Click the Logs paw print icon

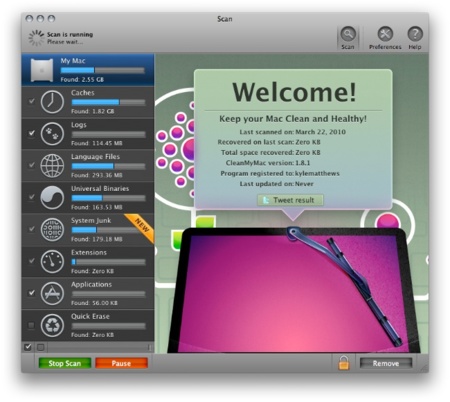tap(52, 134)
